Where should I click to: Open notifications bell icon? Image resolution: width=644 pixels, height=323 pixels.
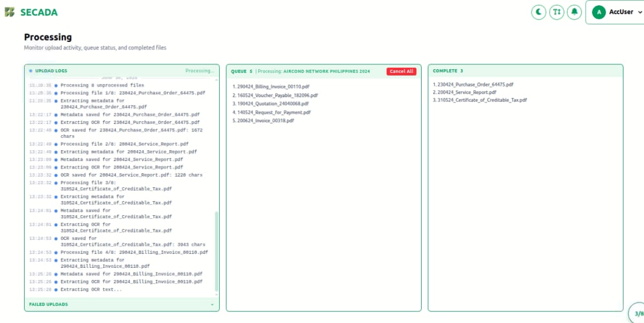pyautogui.click(x=574, y=12)
